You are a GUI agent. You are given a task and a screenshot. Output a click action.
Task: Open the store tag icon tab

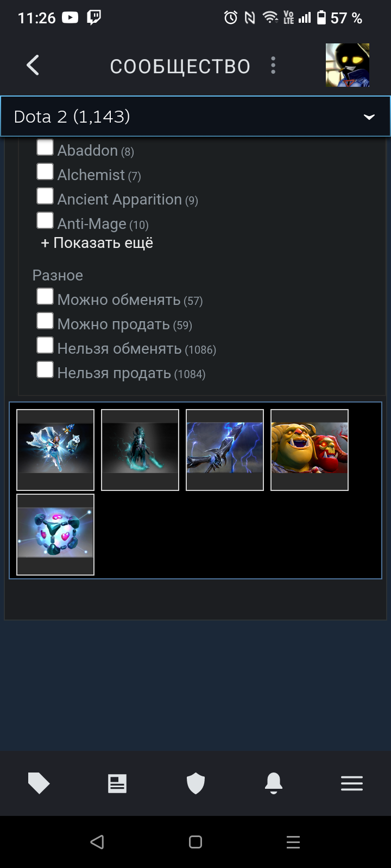click(39, 783)
